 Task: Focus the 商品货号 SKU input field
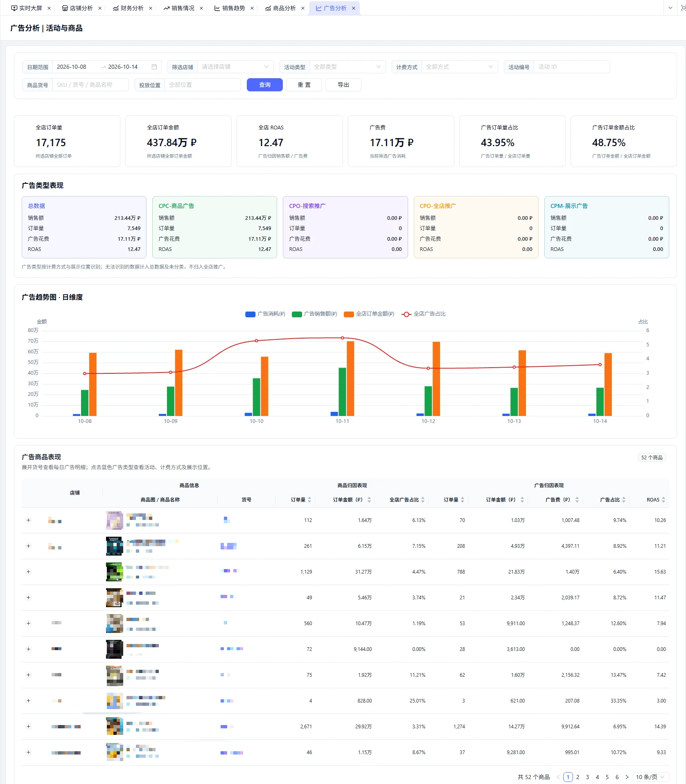[90, 85]
